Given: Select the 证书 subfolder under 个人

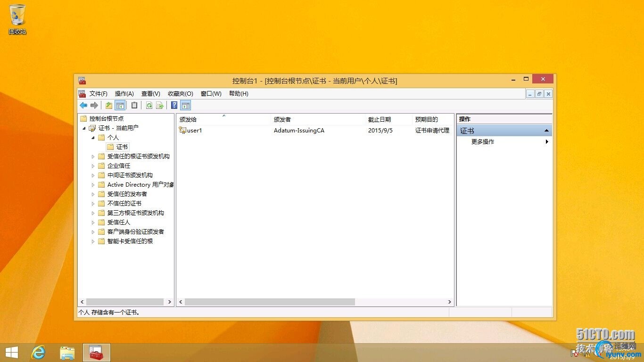Looking at the screenshot, I should click(x=122, y=147).
